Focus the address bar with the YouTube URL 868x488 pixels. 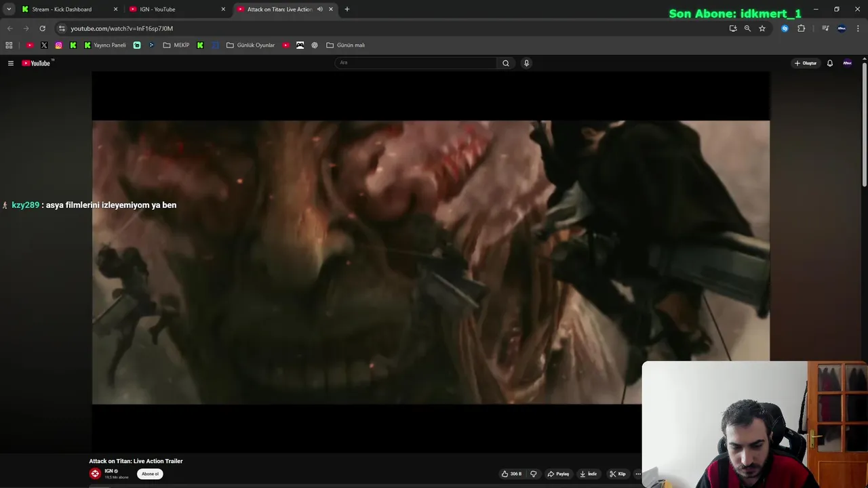(x=393, y=28)
